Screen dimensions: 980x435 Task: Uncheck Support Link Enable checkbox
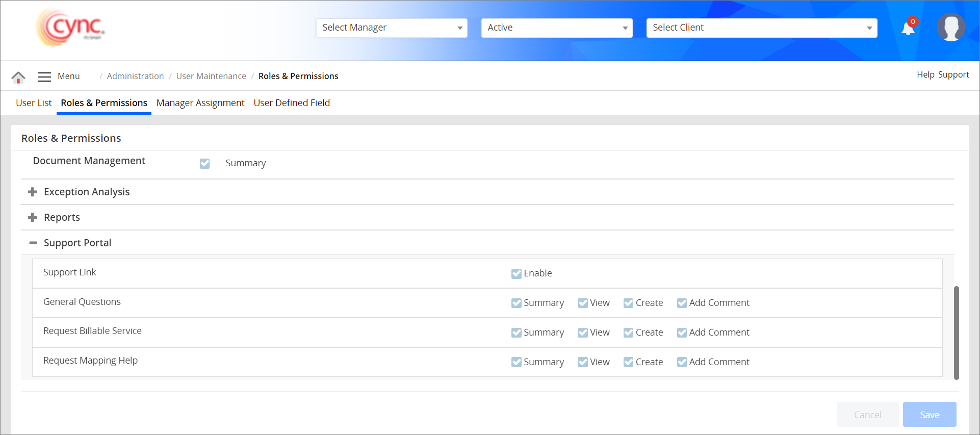[x=516, y=273]
